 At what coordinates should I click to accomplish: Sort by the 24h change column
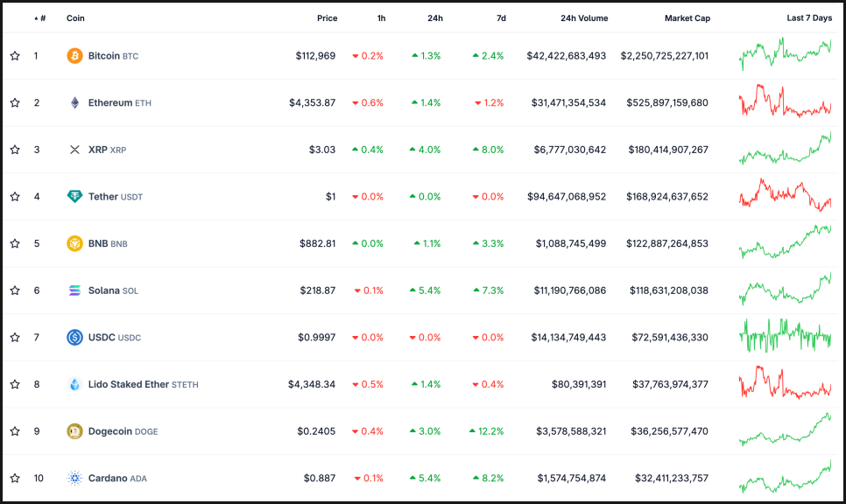pyautogui.click(x=435, y=17)
